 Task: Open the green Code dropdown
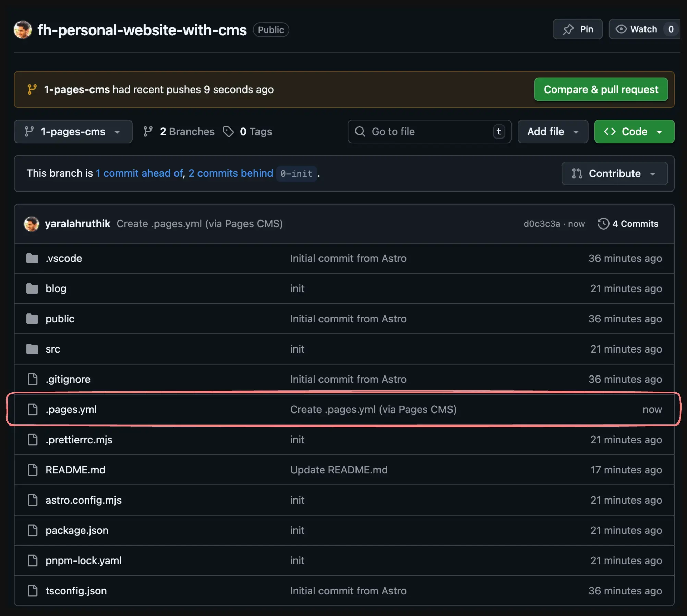click(x=634, y=132)
